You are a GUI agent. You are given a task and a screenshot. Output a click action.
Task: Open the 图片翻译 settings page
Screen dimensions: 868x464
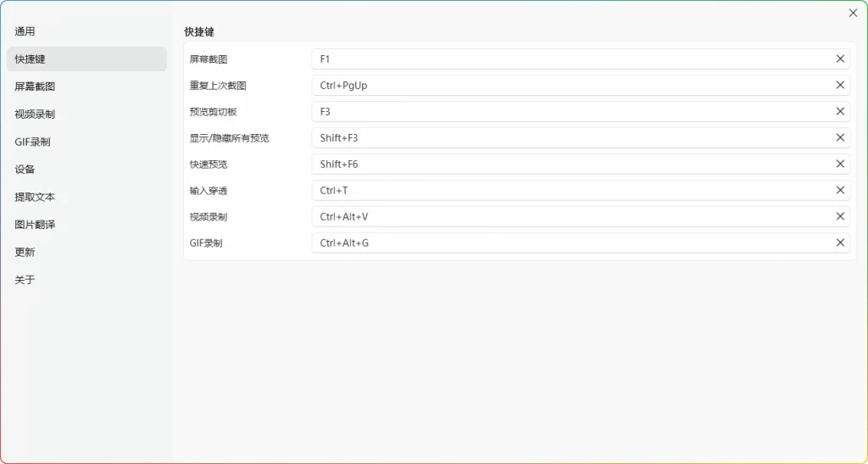[87, 225]
